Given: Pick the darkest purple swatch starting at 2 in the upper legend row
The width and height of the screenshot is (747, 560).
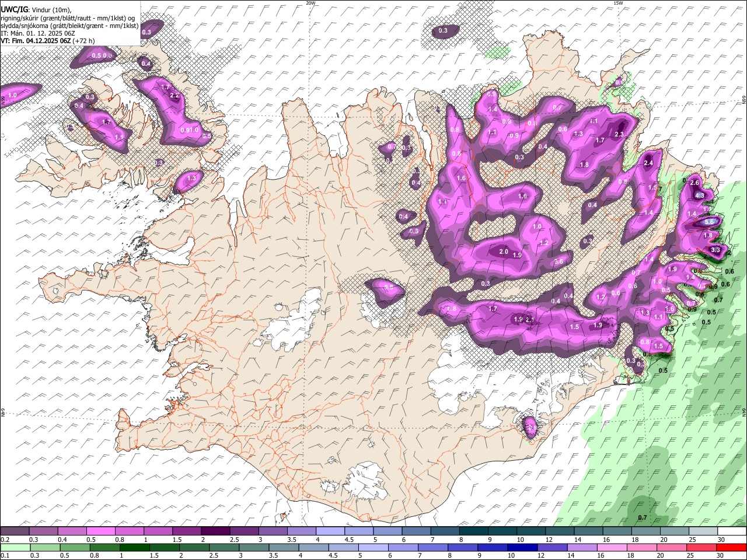Looking at the screenshot, I should coord(215,531).
